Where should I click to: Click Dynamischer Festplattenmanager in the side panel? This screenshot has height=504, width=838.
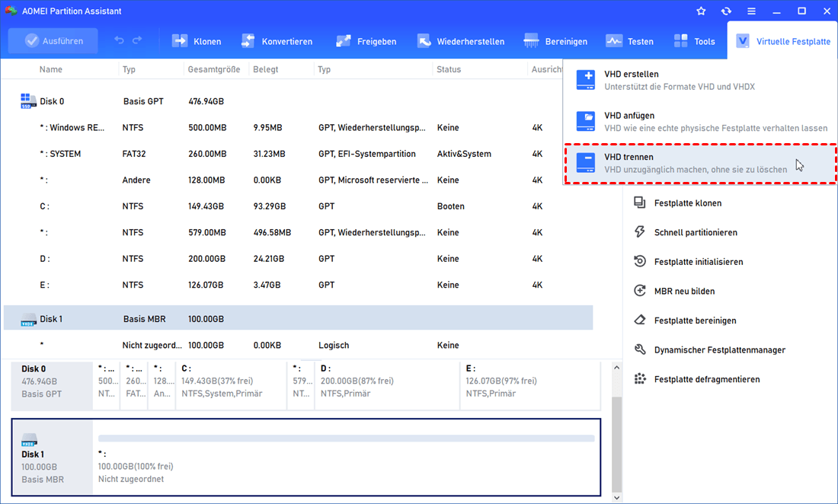click(x=719, y=350)
